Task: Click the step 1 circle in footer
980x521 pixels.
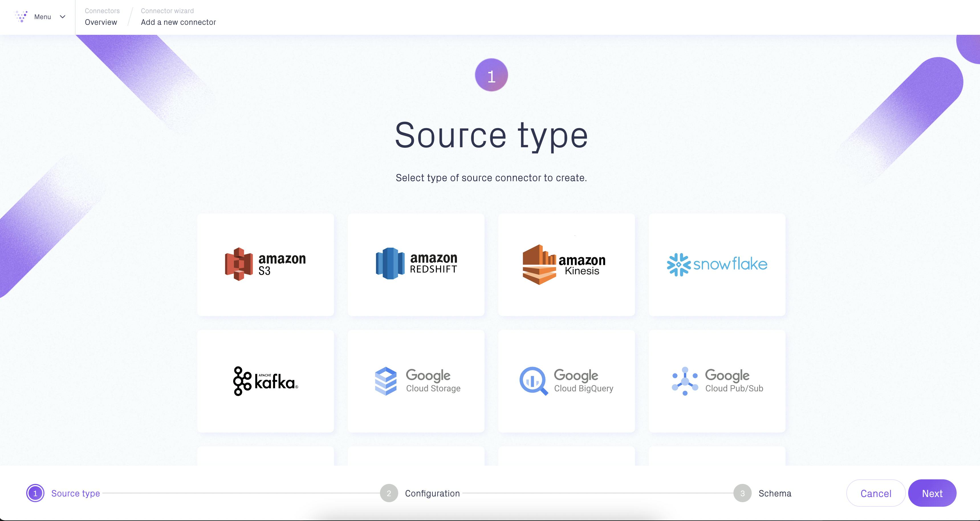Action: click(x=35, y=493)
